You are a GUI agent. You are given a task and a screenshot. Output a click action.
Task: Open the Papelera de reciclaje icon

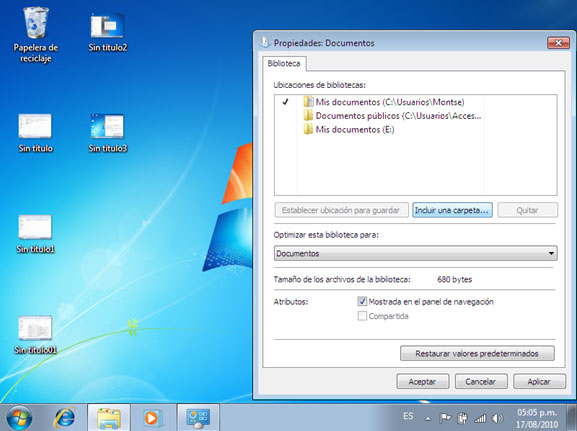[36, 35]
